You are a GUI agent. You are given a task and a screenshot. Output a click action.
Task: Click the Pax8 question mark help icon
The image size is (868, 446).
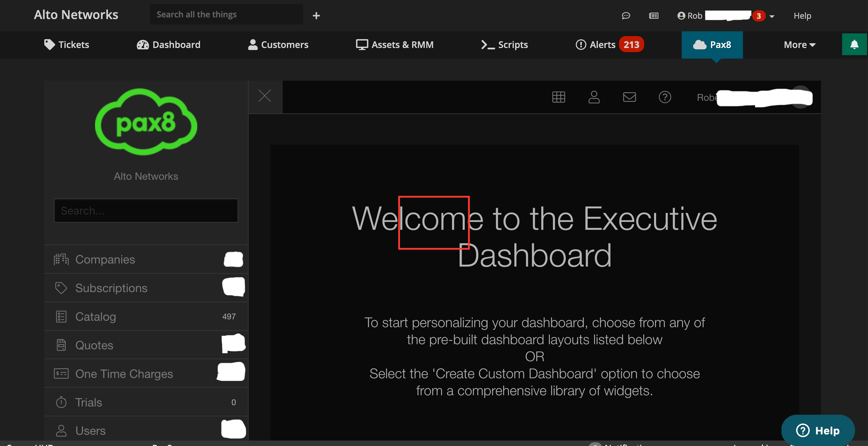click(x=665, y=97)
